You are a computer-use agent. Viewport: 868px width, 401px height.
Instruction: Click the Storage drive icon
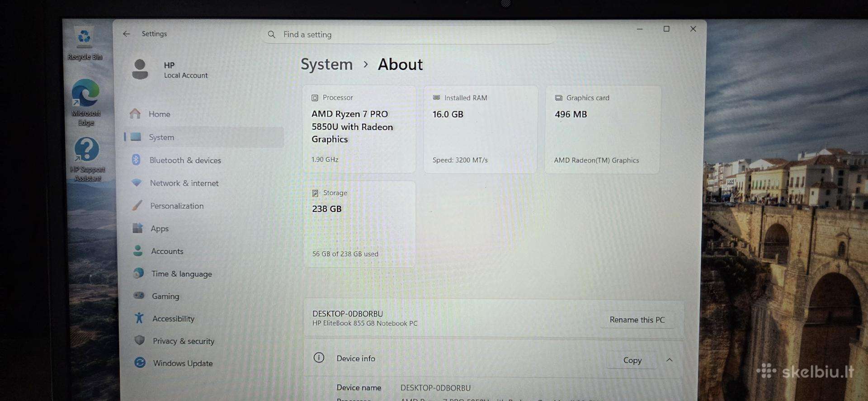click(315, 193)
